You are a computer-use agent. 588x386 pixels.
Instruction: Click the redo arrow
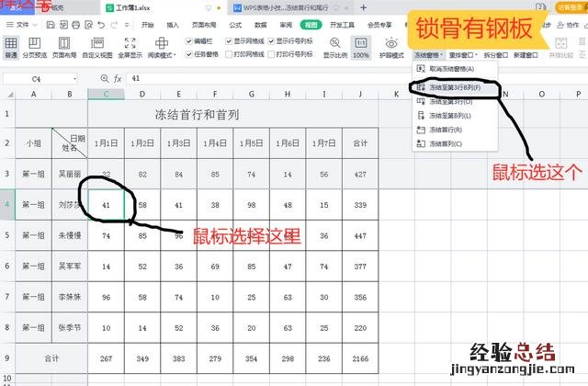coord(114,25)
